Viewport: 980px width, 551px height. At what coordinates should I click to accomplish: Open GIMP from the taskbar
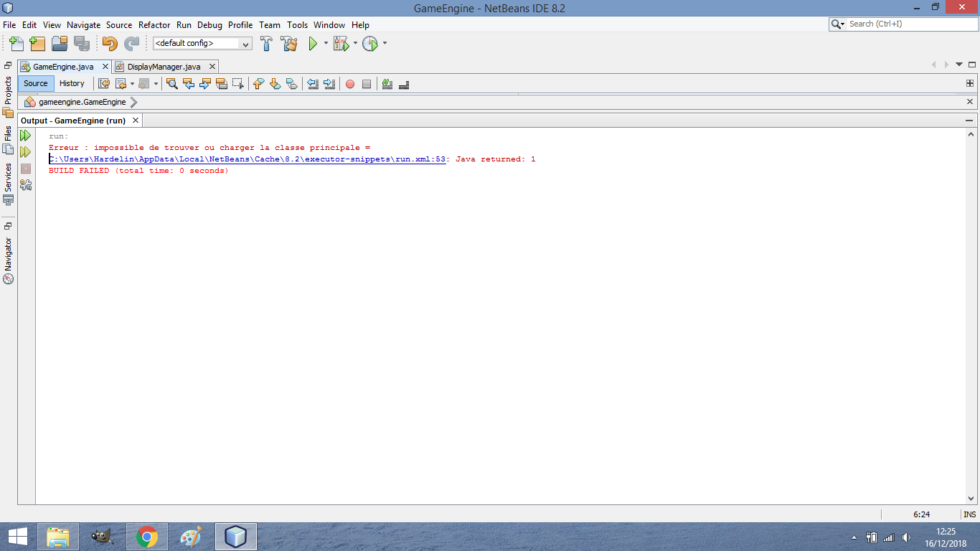103,537
